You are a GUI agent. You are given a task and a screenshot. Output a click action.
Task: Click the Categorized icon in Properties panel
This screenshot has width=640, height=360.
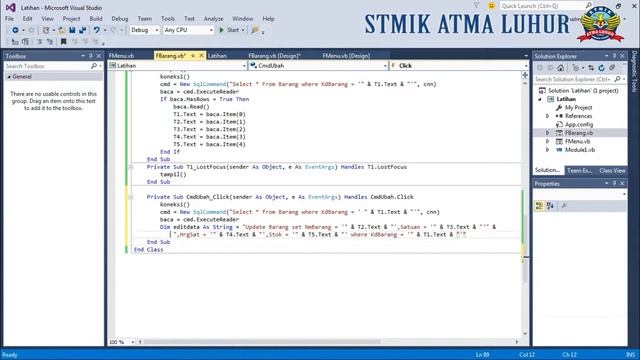click(539, 206)
